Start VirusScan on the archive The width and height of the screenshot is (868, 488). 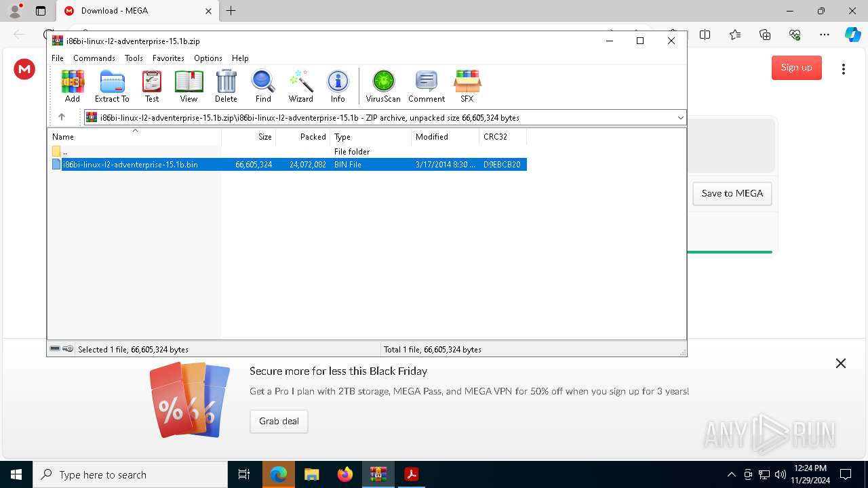(x=383, y=86)
